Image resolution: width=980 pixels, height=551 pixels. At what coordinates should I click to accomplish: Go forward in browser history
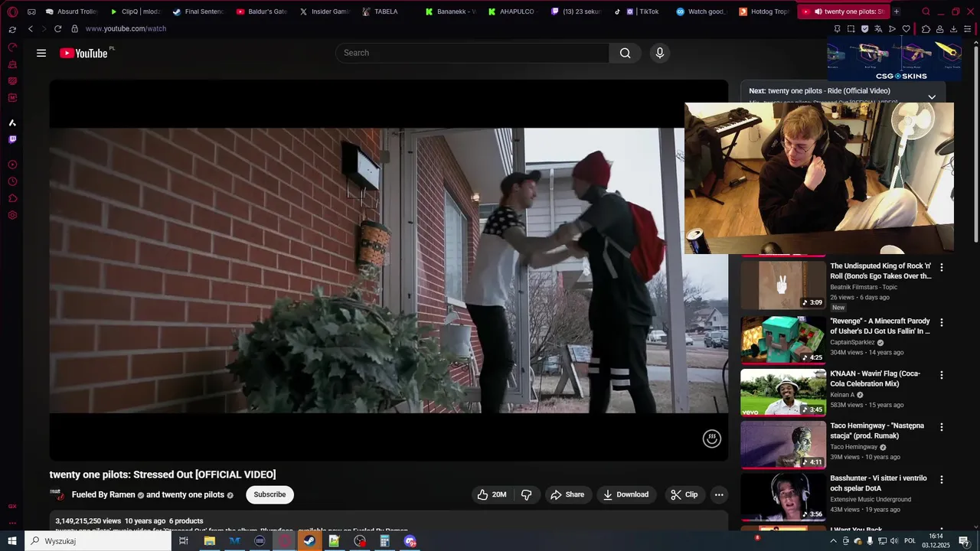(x=44, y=28)
